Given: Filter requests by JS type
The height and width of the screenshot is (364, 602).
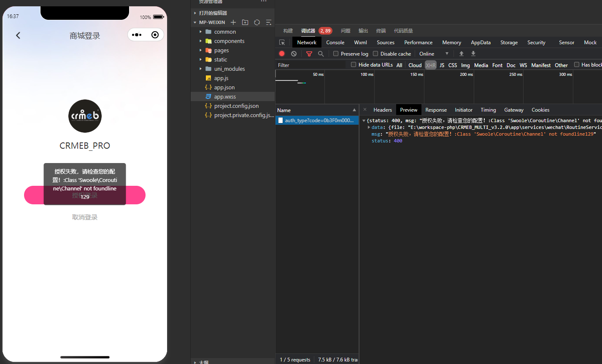Looking at the screenshot, I should (x=442, y=65).
